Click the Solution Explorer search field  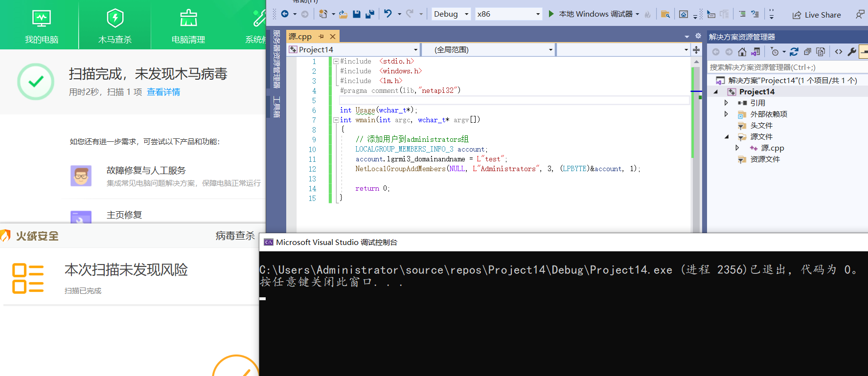788,67
